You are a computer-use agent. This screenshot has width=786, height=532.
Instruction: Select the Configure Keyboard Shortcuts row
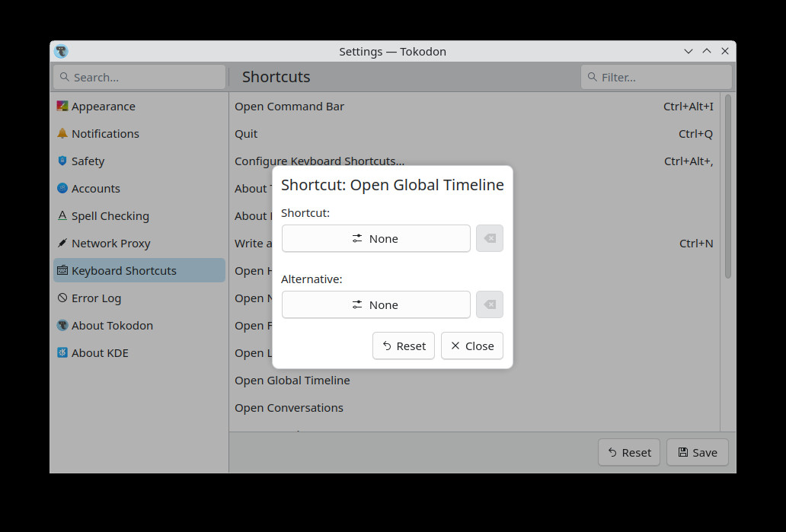[x=474, y=161]
